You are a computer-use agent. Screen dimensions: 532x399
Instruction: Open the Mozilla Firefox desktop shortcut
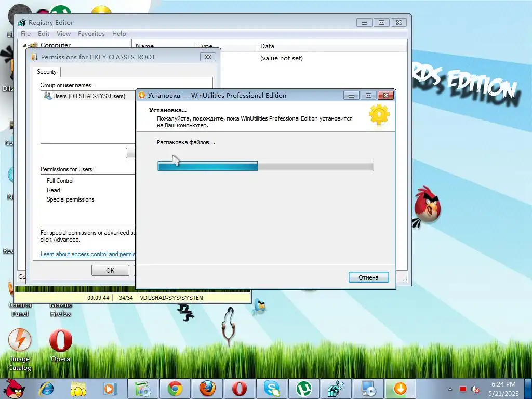[x=61, y=310]
